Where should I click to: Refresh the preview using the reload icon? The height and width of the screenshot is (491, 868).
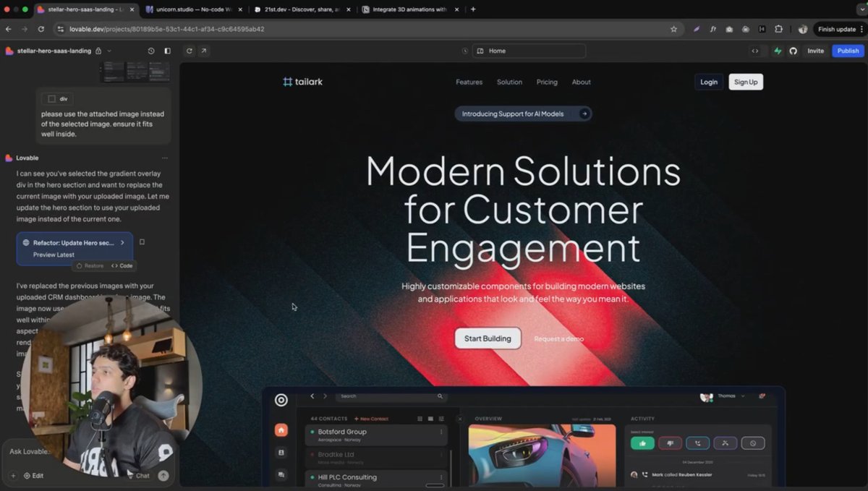[190, 51]
